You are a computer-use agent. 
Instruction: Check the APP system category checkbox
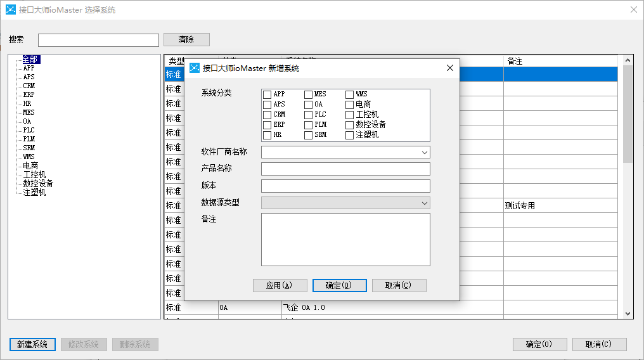pos(267,94)
